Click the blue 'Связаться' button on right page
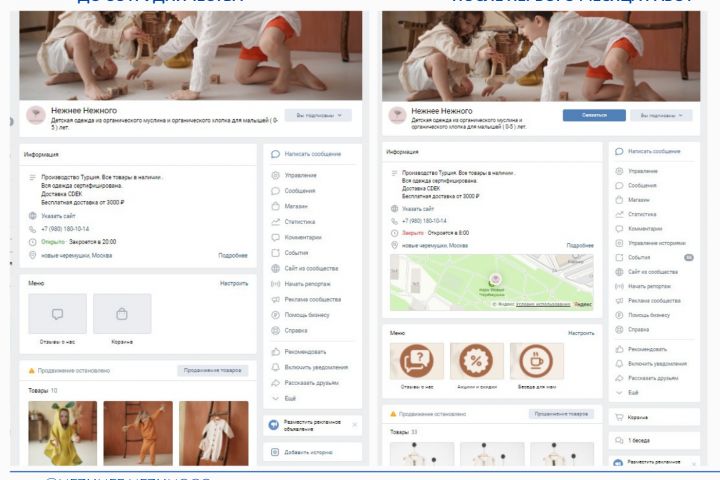720x480 pixels. click(x=594, y=115)
